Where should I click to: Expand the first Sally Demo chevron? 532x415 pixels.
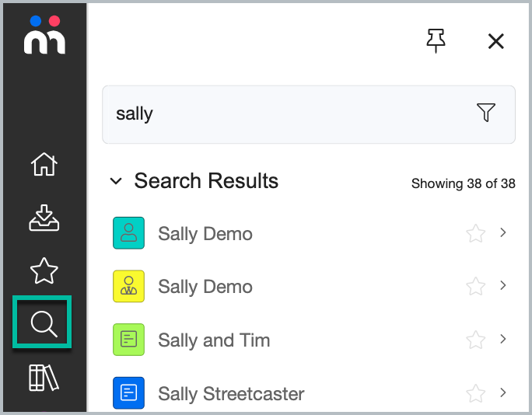502,232
